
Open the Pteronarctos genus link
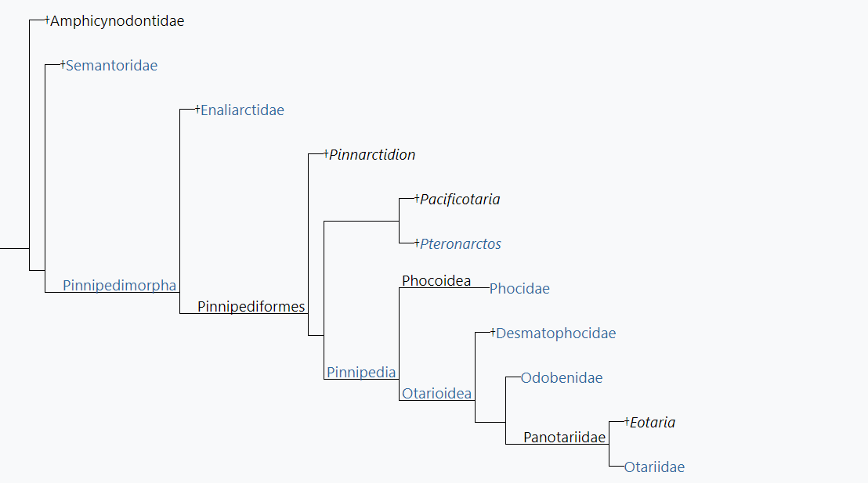click(461, 244)
